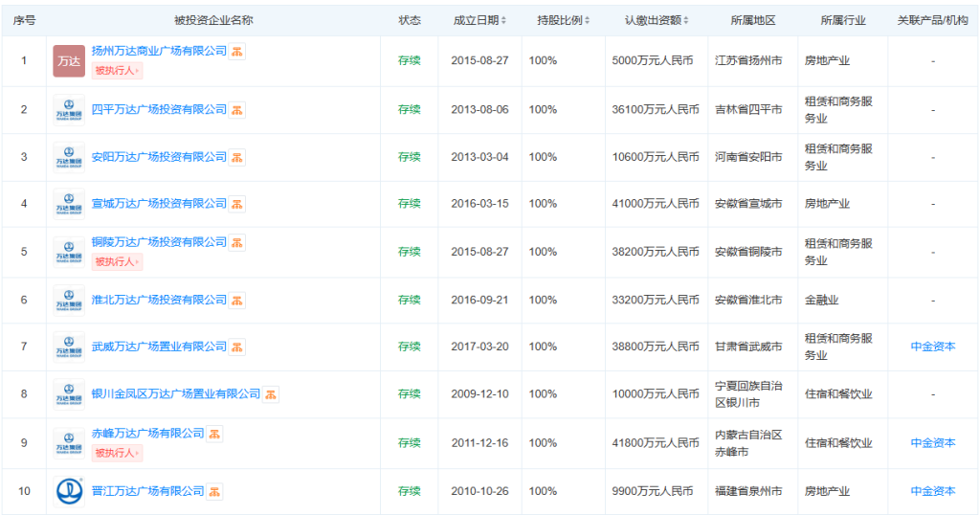This screenshot has width=980, height=515.
Task: Sort by 认缴出资额 column header
Action: click(x=656, y=20)
